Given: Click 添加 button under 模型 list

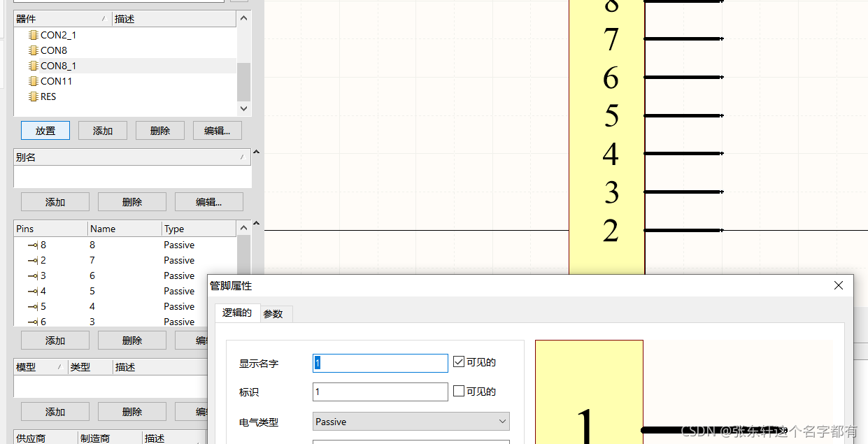Looking at the screenshot, I should pos(55,412).
